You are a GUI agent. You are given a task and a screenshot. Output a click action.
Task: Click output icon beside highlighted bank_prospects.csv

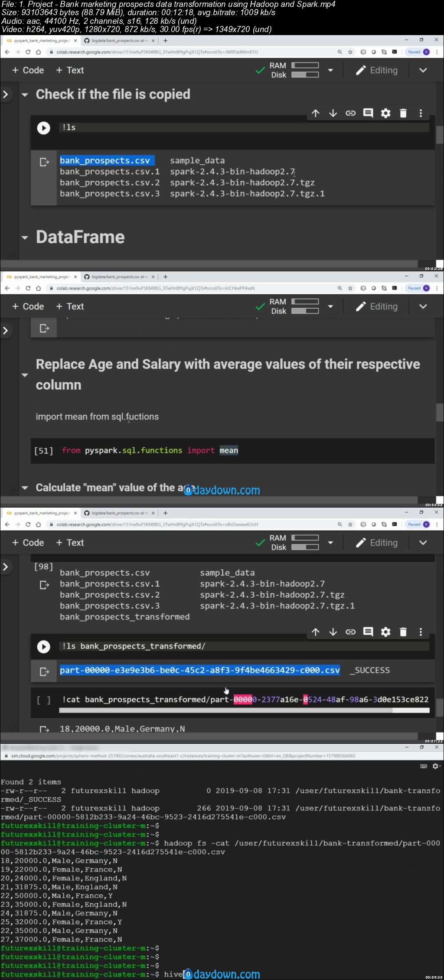[x=44, y=162]
